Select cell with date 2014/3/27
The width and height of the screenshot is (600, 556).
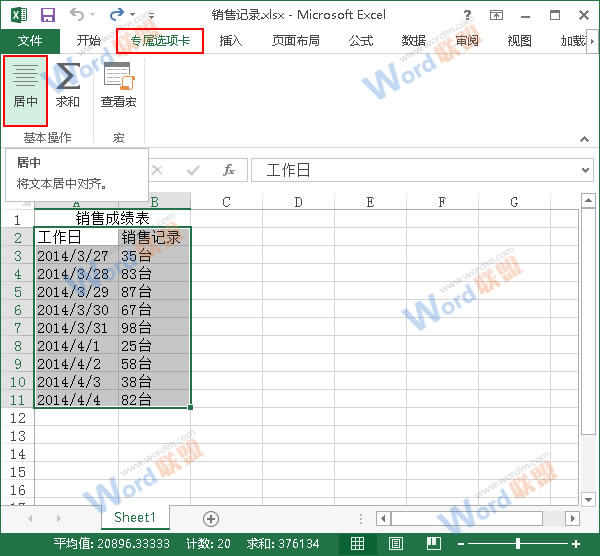[77, 256]
